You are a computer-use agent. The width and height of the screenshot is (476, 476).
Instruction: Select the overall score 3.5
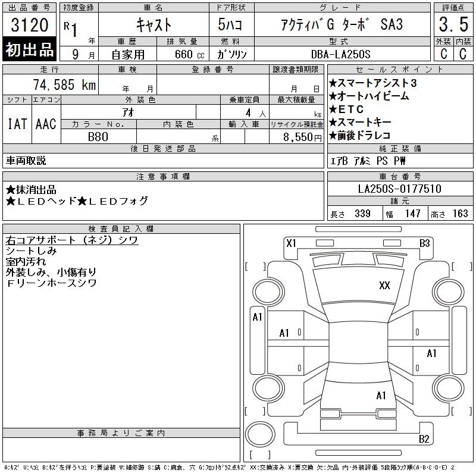click(453, 24)
